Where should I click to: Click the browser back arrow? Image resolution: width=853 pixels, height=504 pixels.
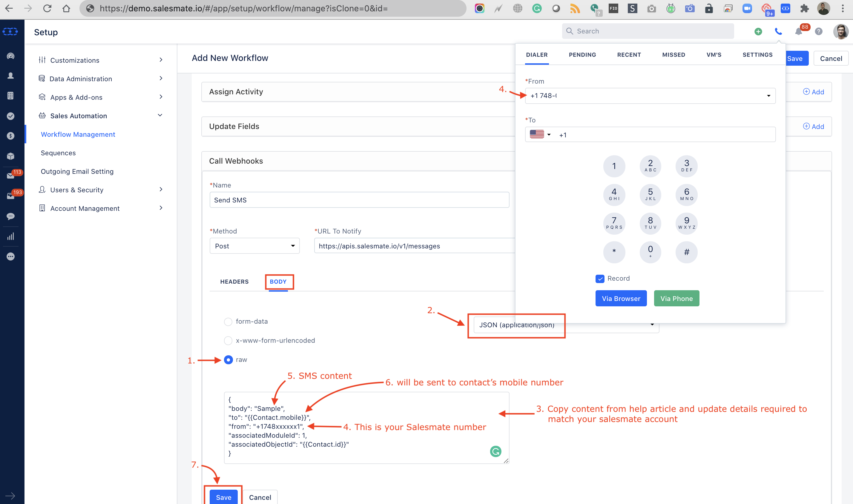pos(9,8)
